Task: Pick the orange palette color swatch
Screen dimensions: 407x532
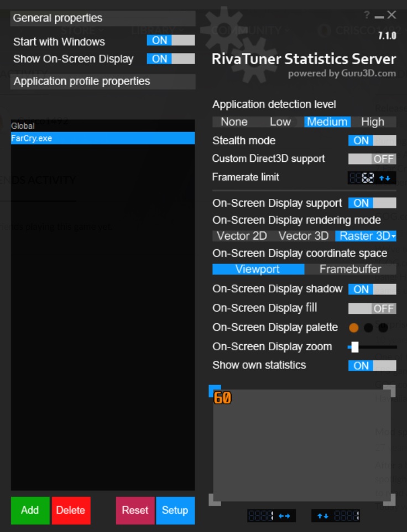Action: (354, 328)
